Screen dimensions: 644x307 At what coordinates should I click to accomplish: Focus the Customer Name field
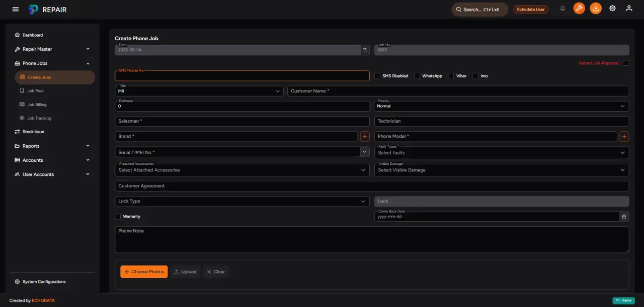coord(458,91)
